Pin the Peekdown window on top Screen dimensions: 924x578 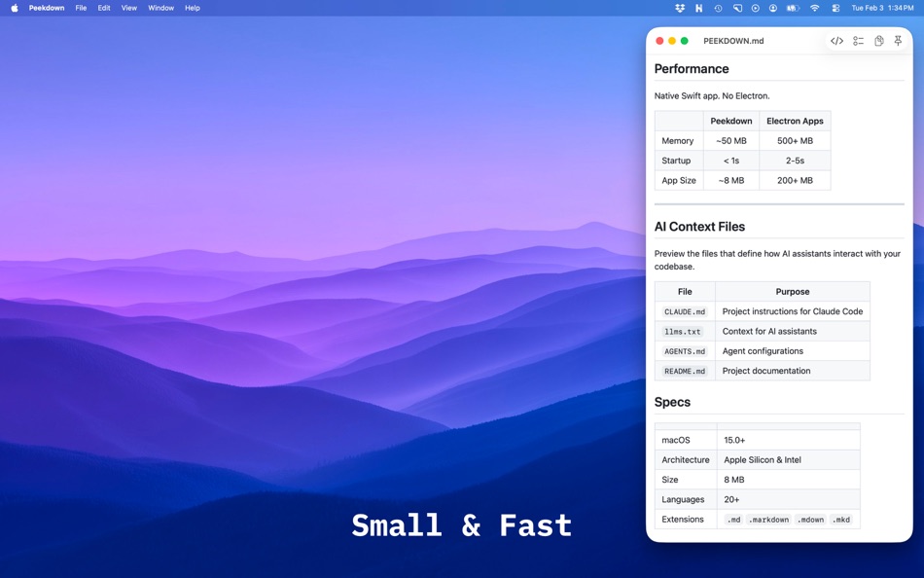point(899,41)
